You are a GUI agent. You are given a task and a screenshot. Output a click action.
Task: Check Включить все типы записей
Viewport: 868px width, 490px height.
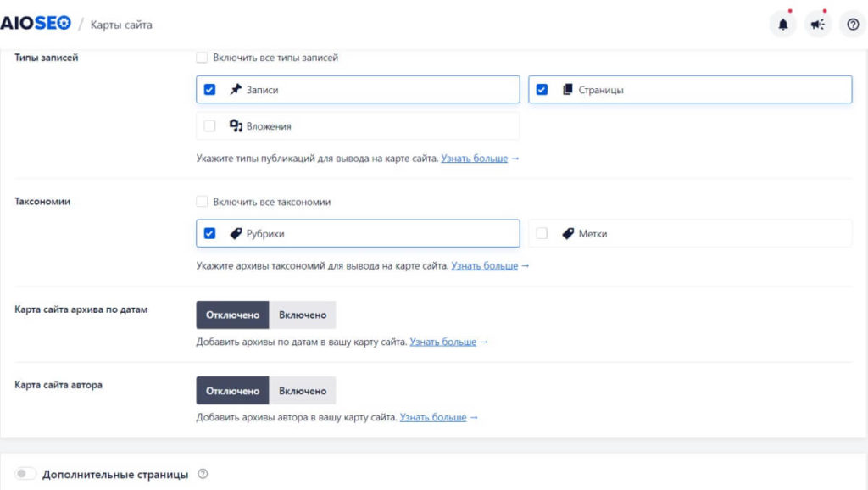(202, 58)
